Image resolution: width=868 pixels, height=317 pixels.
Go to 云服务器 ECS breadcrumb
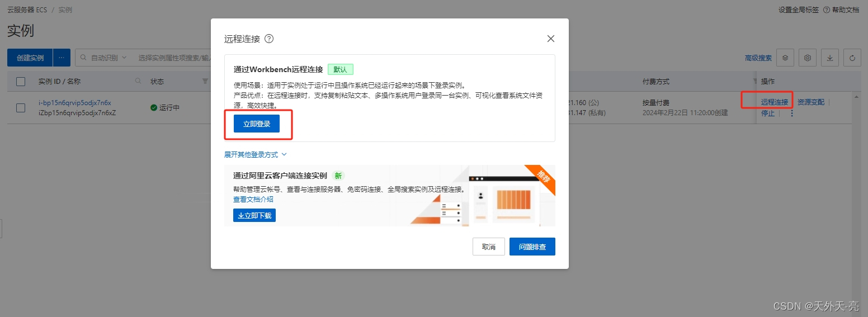(x=27, y=10)
